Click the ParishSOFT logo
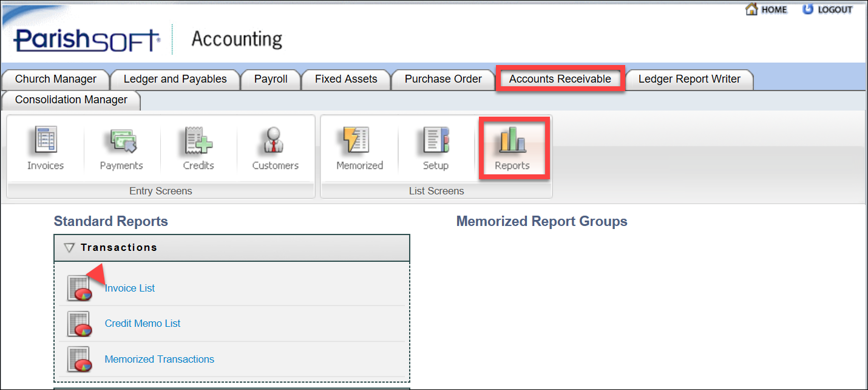The image size is (868, 390). [87, 40]
